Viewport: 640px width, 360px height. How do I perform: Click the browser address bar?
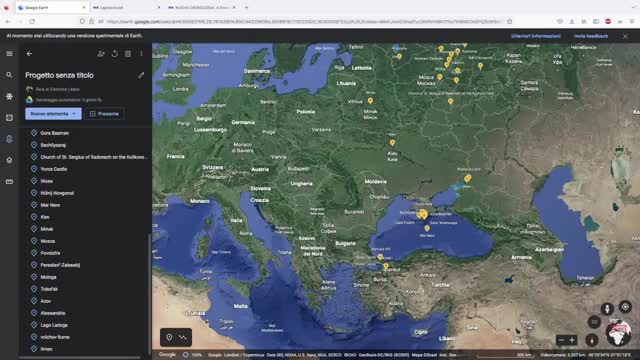(x=304, y=21)
